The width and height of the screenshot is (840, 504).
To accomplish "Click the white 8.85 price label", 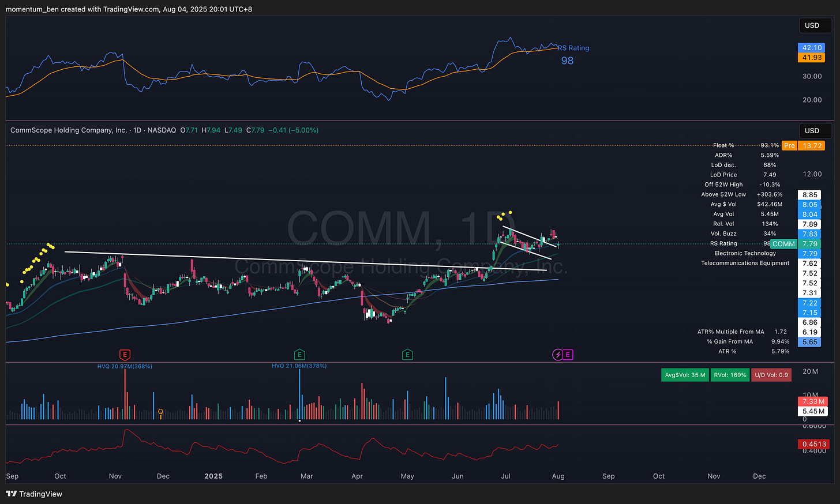I will (809, 195).
